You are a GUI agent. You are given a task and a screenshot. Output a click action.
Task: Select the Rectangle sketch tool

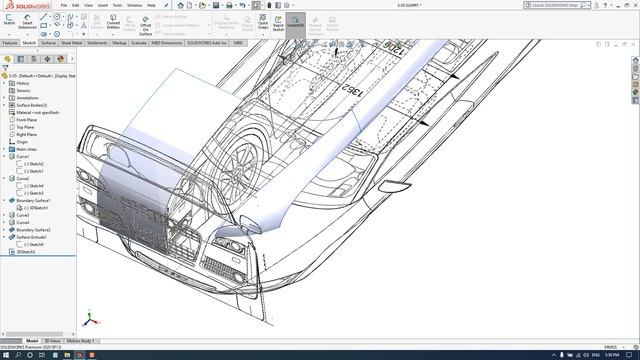click(44, 25)
